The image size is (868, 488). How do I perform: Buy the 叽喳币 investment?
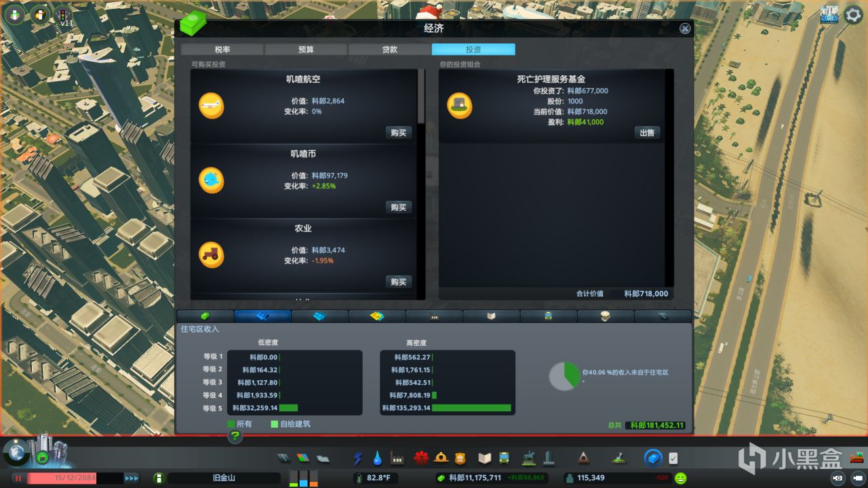399,207
